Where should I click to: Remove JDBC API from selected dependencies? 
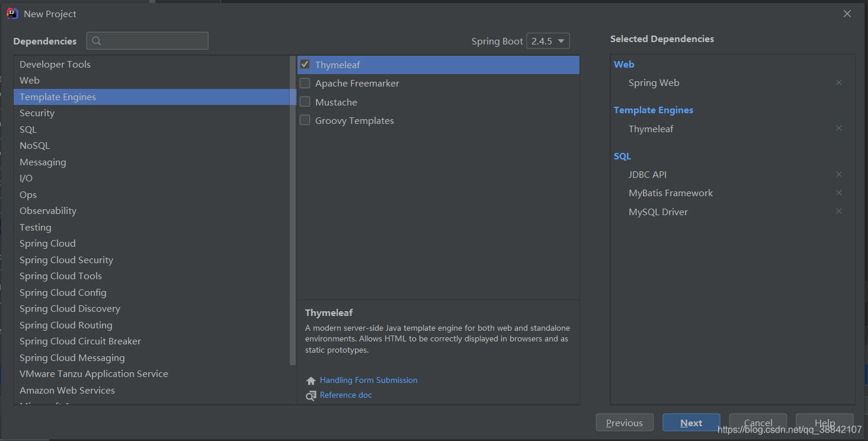(839, 174)
